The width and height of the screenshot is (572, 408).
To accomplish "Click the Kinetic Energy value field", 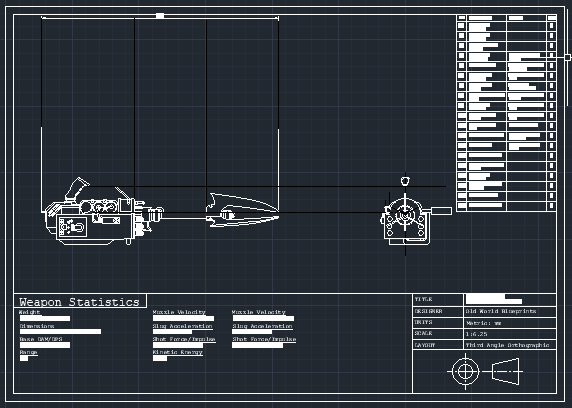I will point(160,358).
